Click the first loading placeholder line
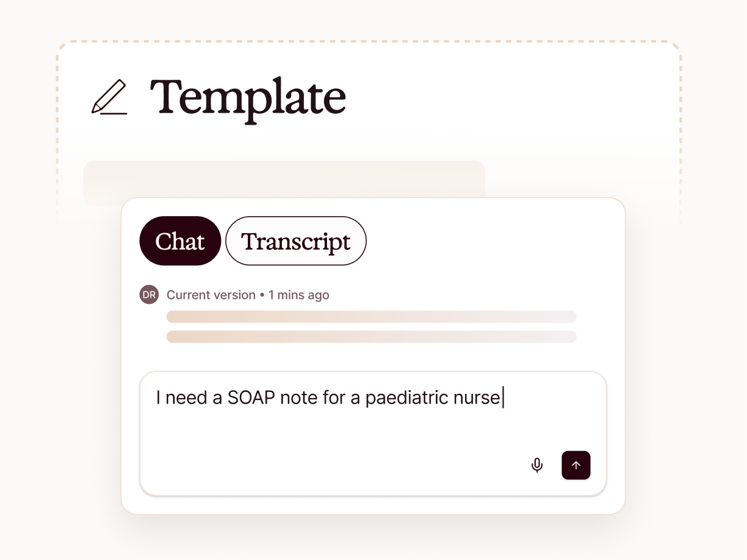Image resolution: width=747 pixels, height=560 pixels. click(x=371, y=317)
